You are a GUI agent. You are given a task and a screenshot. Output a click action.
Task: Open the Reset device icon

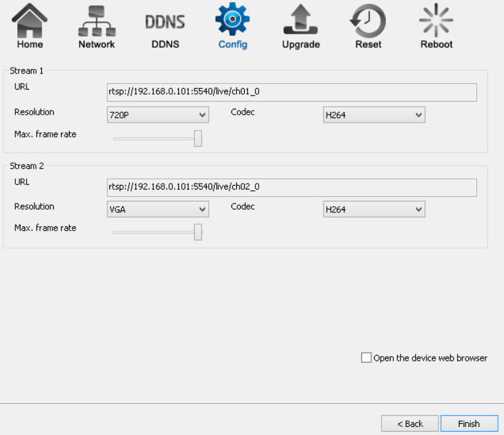click(368, 26)
